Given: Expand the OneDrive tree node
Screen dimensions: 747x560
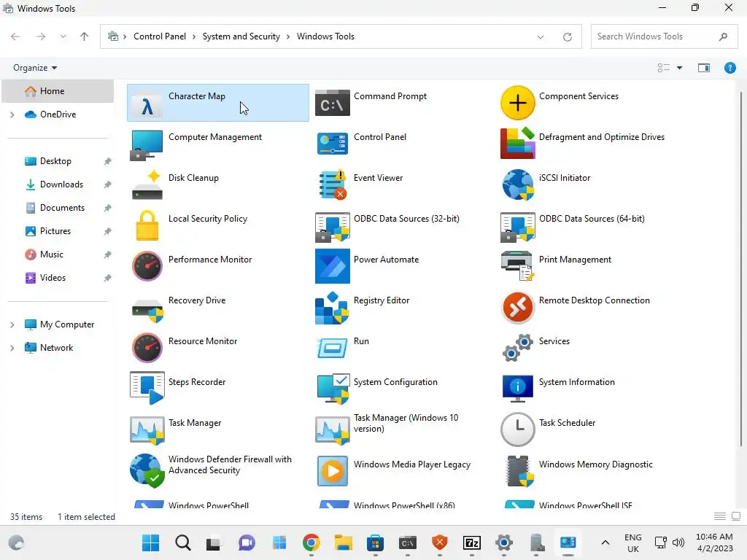Looking at the screenshot, I should click(12, 114).
